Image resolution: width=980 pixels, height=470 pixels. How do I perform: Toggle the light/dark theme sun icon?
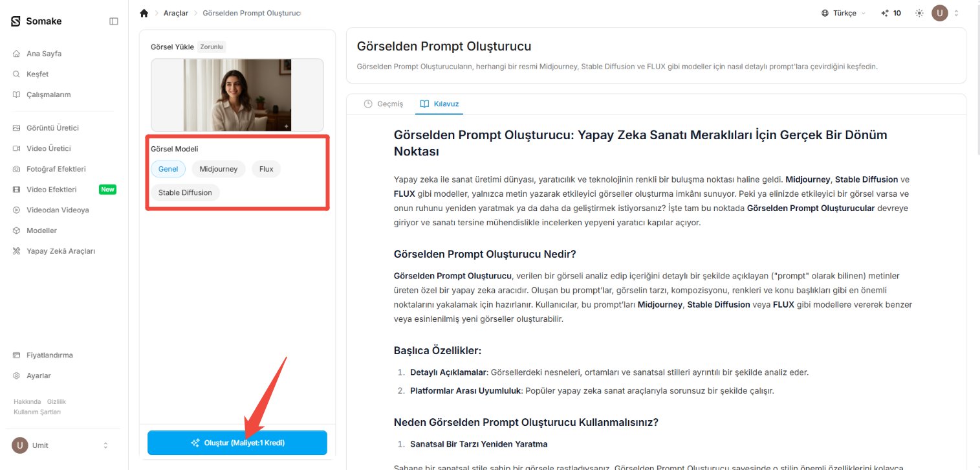(919, 13)
